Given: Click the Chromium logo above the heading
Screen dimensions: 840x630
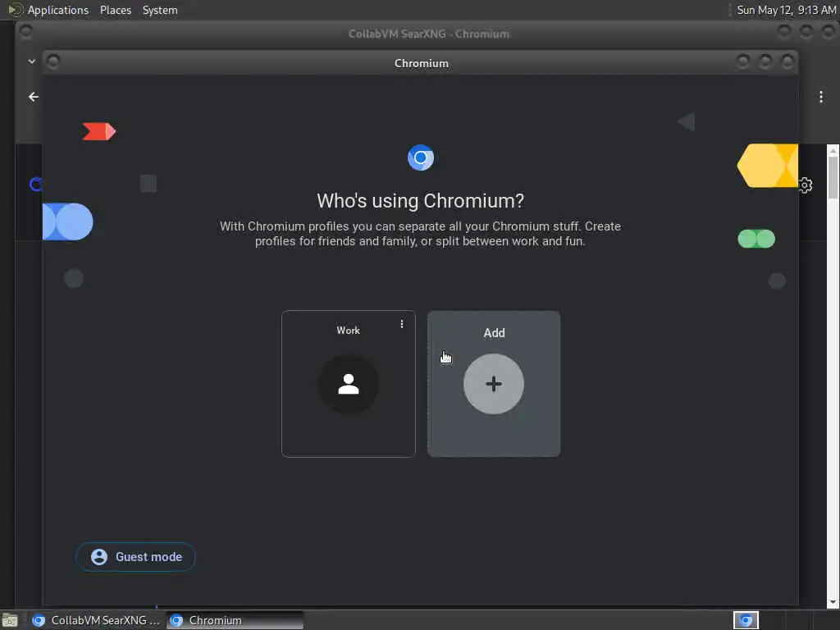Looking at the screenshot, I should (x=421, y=157).
